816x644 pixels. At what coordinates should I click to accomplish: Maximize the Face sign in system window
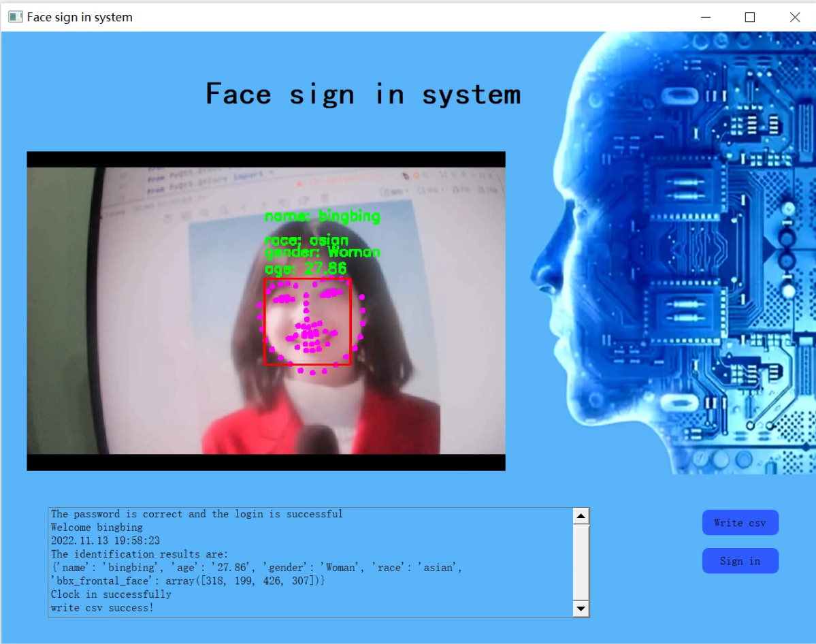(x=750, y=17)
